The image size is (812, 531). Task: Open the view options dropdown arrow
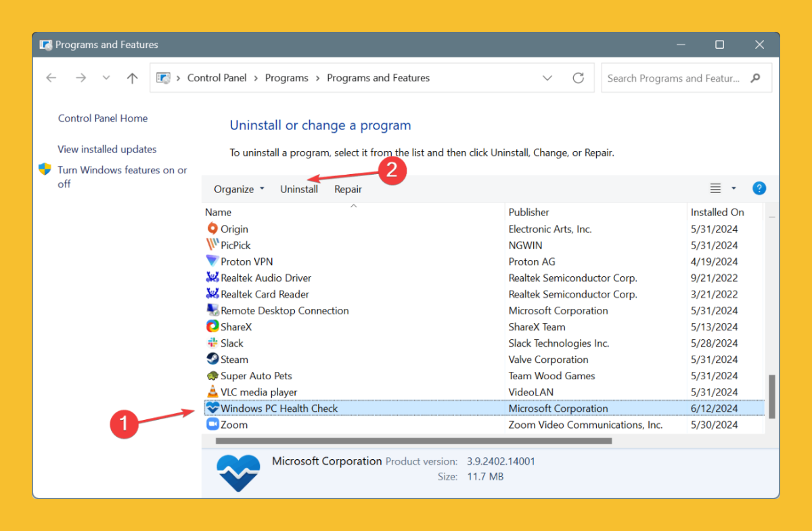tap(734, 188)
